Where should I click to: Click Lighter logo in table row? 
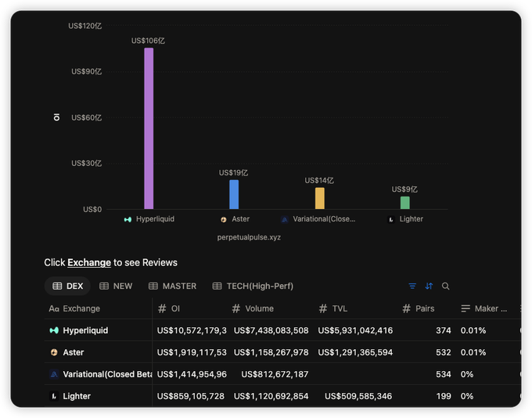click(54, 396)
